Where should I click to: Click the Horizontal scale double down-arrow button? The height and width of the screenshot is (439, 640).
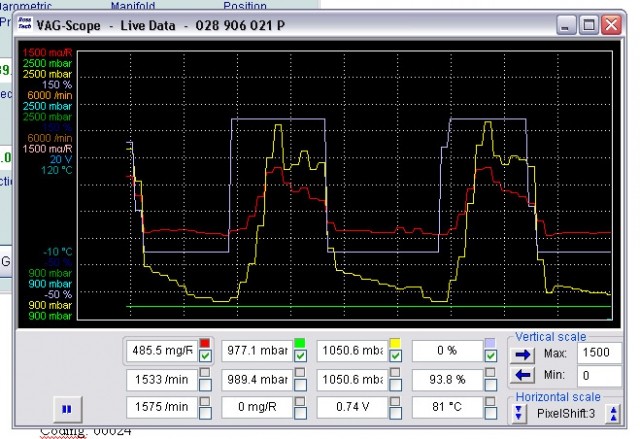click(518, 413)
